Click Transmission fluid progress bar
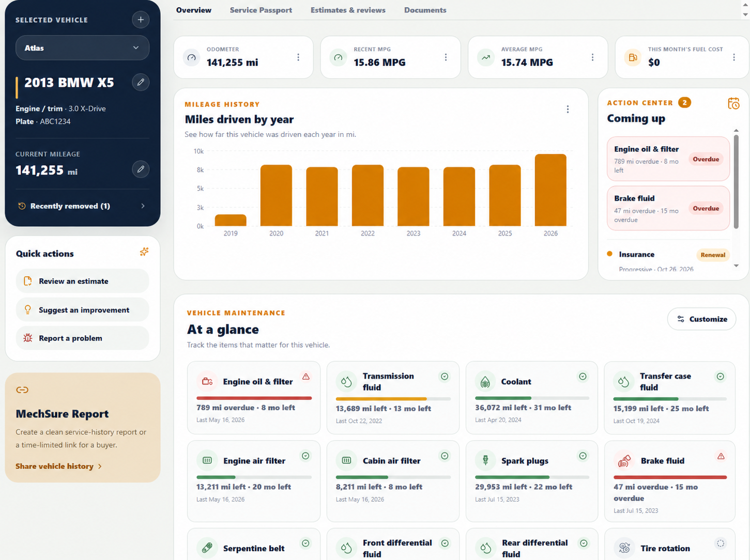 pos(393,399)
